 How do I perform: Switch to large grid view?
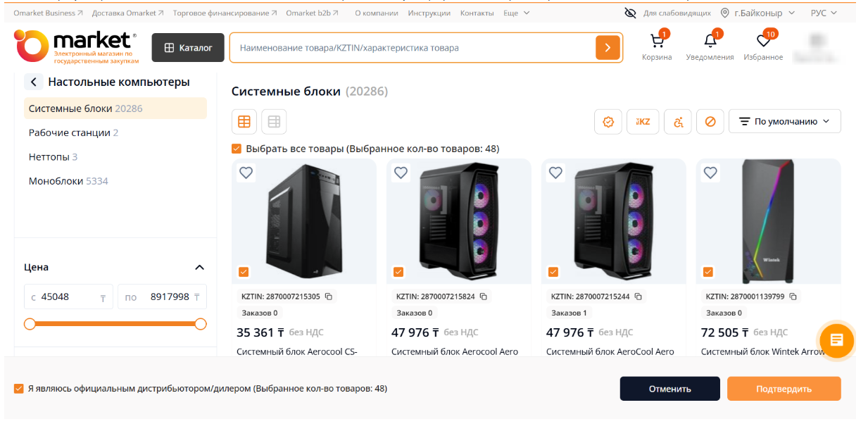(244, 122)
